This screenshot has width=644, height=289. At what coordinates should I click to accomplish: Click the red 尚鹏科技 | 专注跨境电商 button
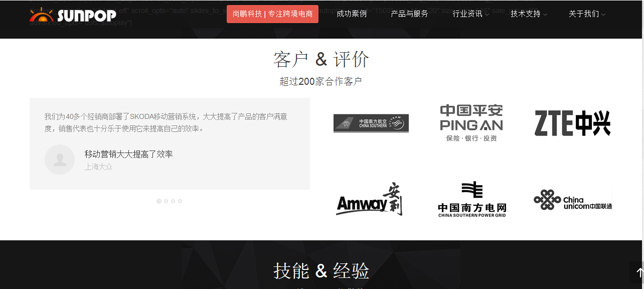tap(272, 14)
